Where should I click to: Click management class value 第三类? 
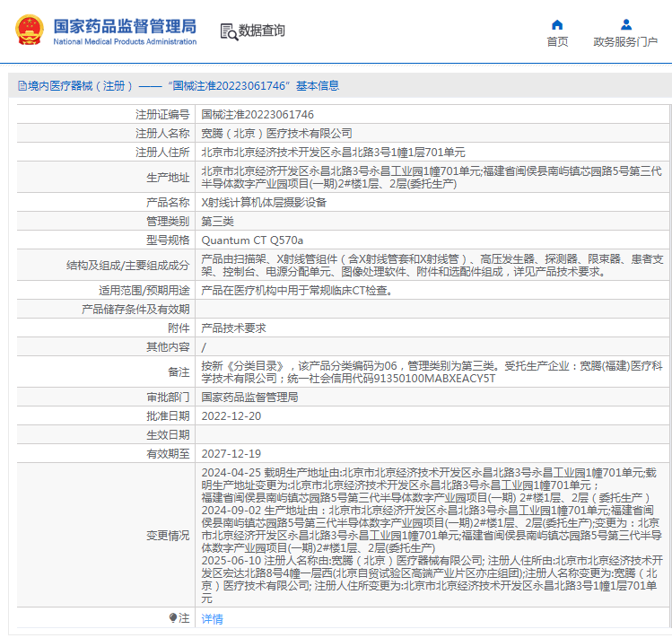click(218, 222)
